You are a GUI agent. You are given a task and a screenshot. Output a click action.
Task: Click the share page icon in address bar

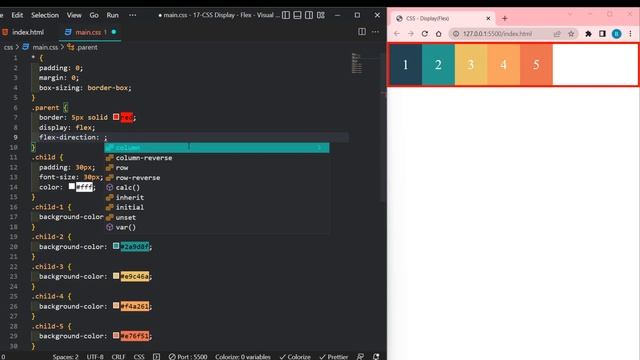pyautogui.click(x=557, y=34)
